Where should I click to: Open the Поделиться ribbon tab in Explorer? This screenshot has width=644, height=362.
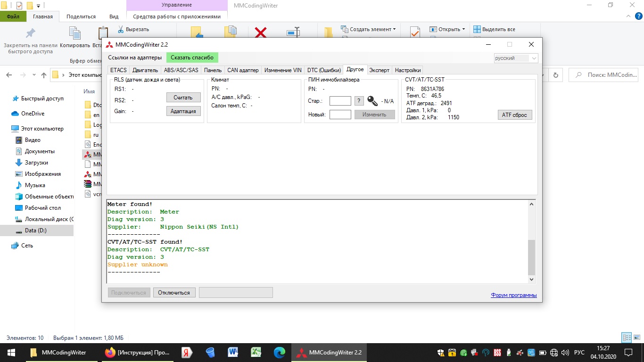pyautogui.click(x=81, y=16)
